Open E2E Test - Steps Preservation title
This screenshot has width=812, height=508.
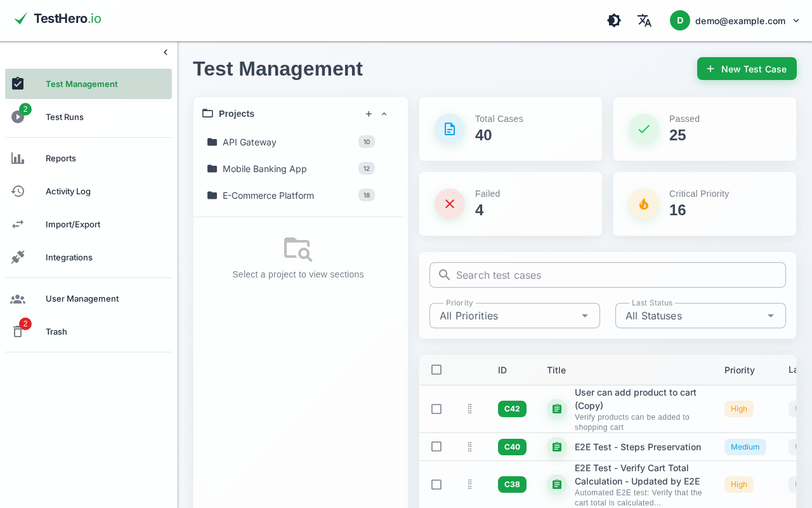click(638, 447)
